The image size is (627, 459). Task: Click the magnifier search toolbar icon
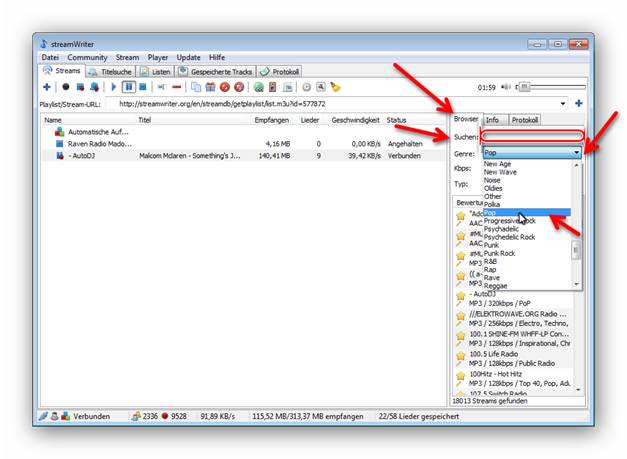coord(321,87)
